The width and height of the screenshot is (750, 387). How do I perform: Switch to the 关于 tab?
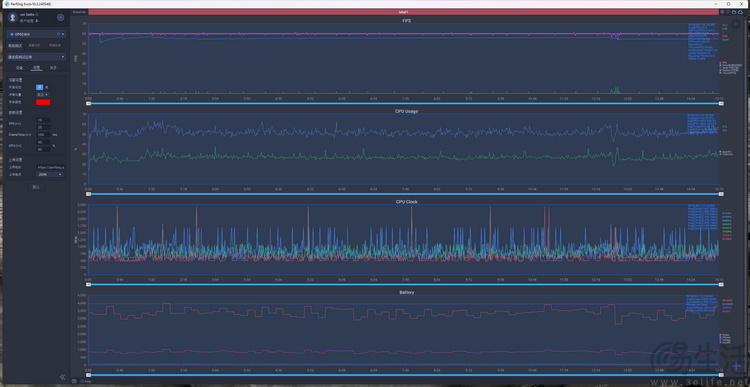pyautogui.click(x=53, y=68)
